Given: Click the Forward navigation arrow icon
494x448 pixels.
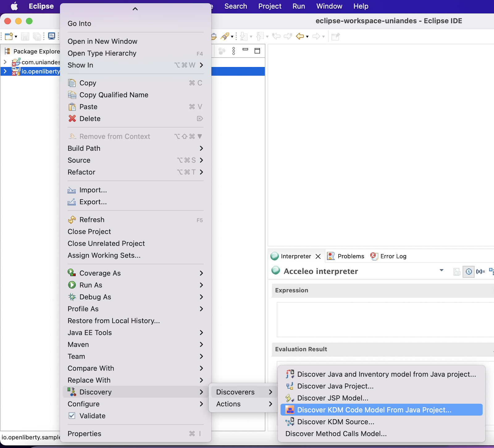Looking at the screenshot, I should (316, 36).
